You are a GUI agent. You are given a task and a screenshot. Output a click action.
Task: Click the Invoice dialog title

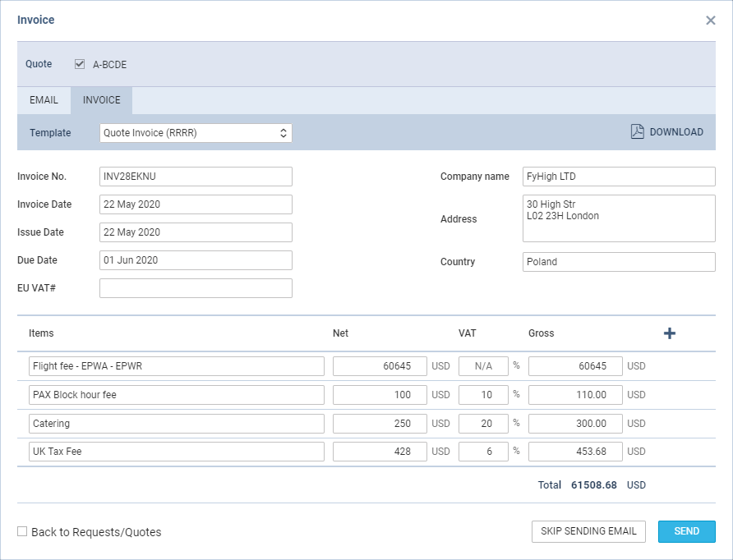pyautogui.click(x=36, y=20)
